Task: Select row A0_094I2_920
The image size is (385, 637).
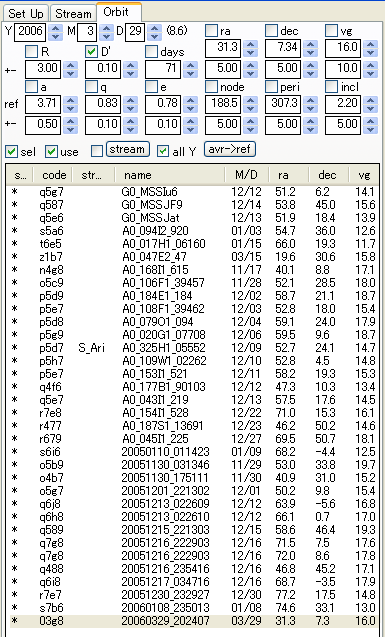Action: (x=194, y=231)
